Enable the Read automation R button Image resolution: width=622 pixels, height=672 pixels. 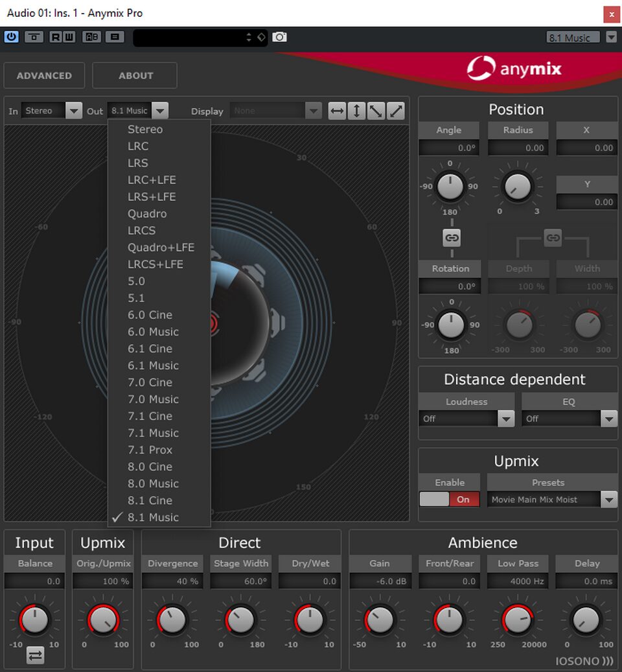(x=56, y=37)
